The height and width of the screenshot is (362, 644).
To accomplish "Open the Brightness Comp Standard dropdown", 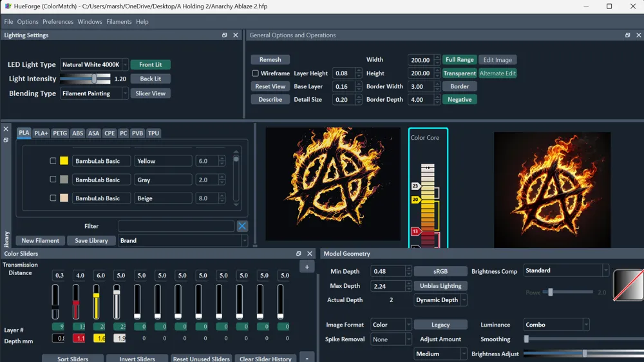I will click(566, 271).
